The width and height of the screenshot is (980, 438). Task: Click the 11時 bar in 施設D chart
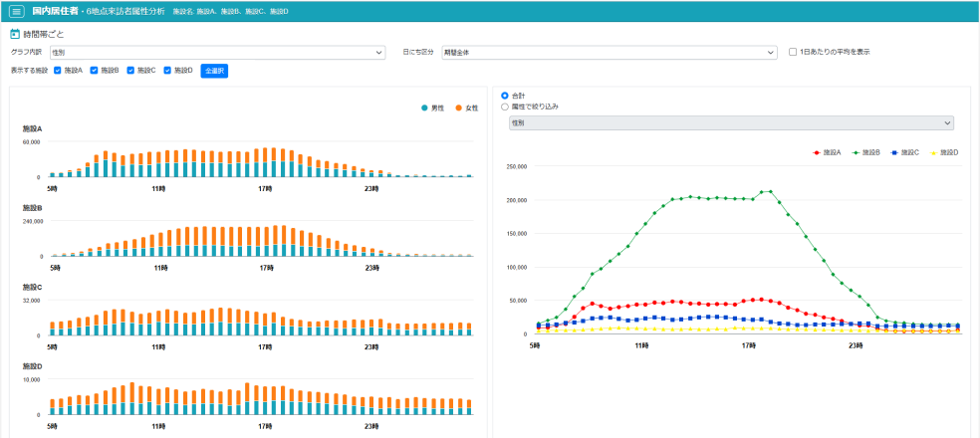158,400
